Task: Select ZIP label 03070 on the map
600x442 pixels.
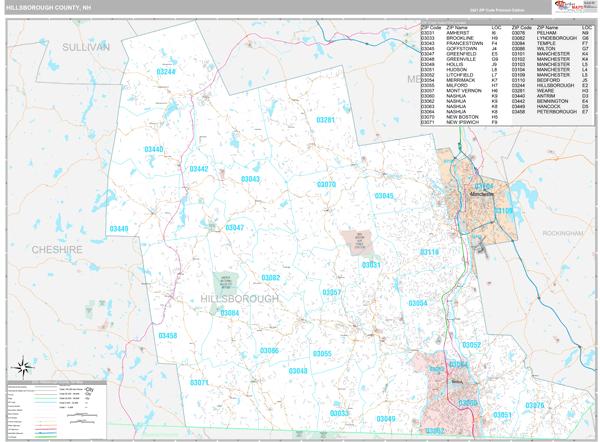Action: point(326,184)
